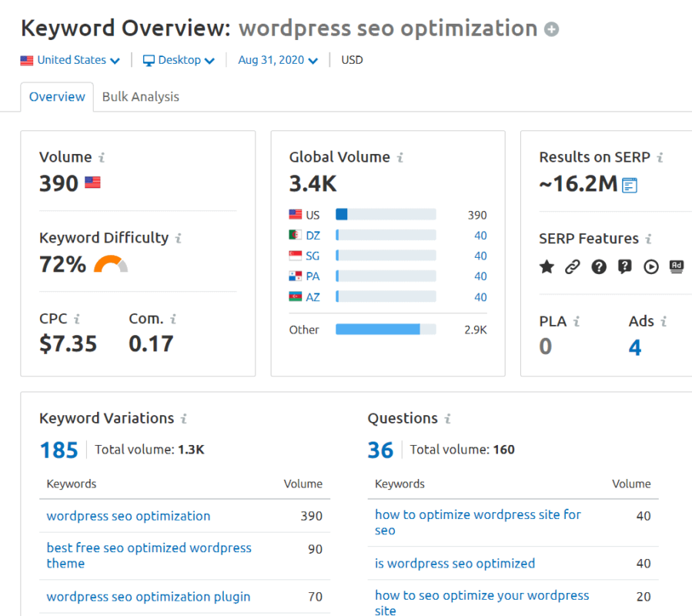Open 'is wordpress seo optimized' question
This screenshot has height=616, width=692.
[x=455, y=564]
